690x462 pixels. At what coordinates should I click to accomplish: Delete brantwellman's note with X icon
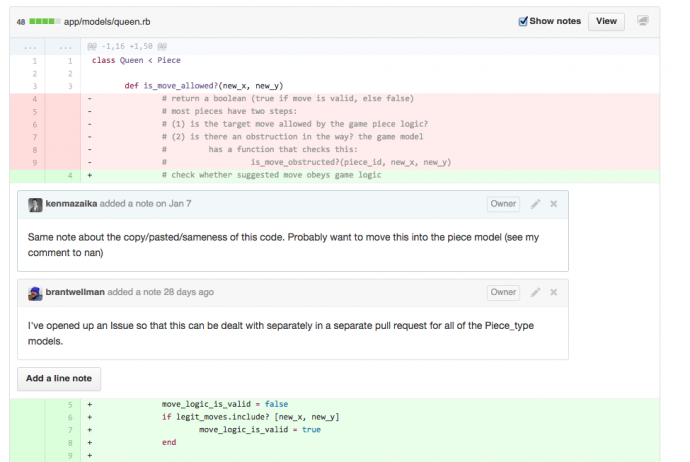[554, 292]
